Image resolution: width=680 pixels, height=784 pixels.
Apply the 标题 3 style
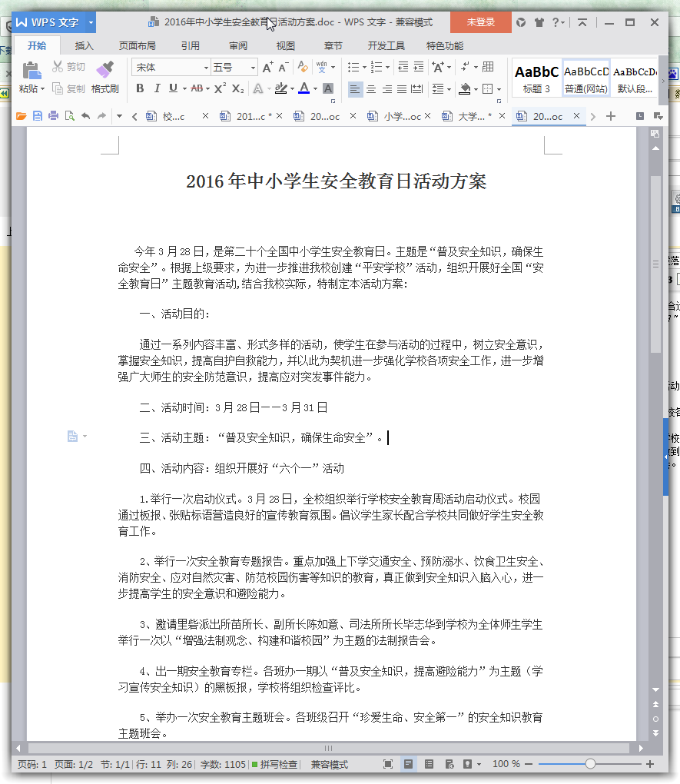point(536,79)
